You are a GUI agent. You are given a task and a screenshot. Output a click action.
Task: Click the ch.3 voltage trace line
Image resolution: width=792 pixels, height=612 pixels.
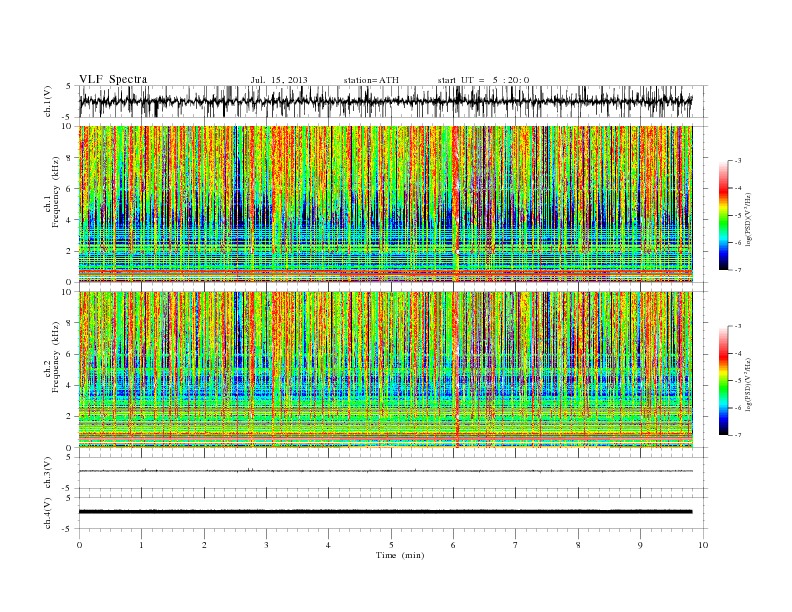[x=385, y=471]
